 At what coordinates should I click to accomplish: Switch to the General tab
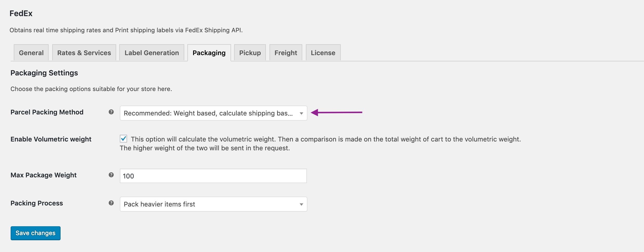coord(31,53)
